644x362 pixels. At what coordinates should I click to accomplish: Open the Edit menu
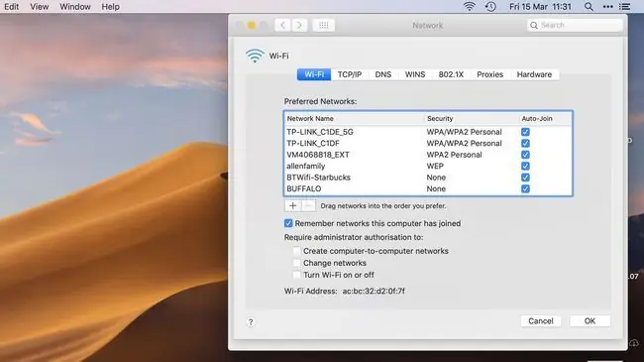pos(12,7)
